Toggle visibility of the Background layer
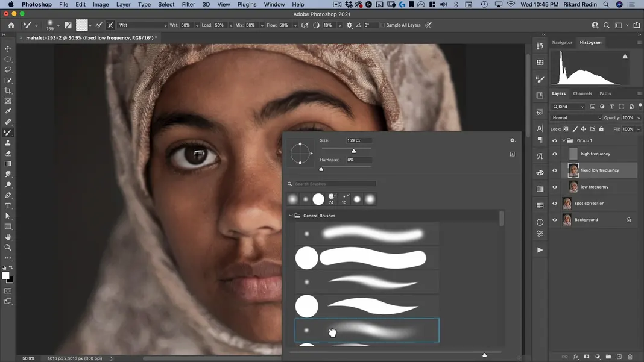 555,220
